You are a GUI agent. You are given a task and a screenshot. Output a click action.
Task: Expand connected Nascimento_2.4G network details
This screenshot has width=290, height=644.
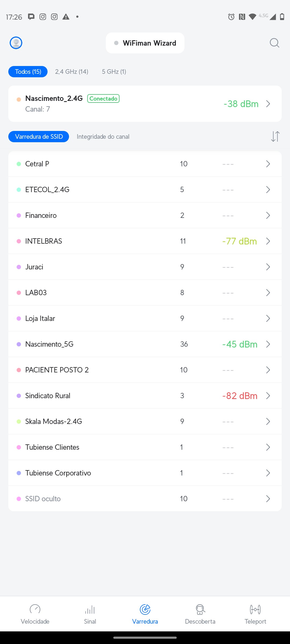[268, 104]
